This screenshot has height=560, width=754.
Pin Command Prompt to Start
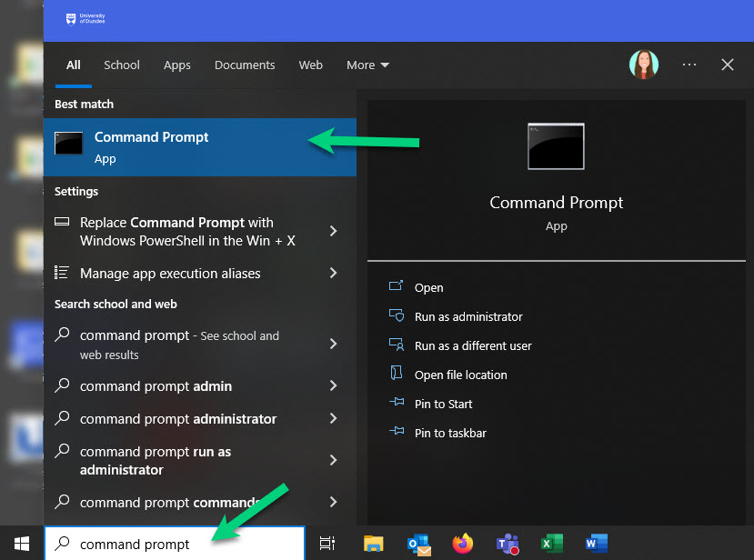[x=443, y=404]
